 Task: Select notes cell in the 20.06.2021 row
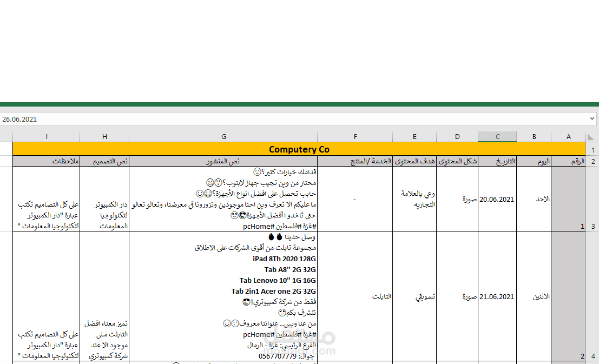tap(47, 199)
